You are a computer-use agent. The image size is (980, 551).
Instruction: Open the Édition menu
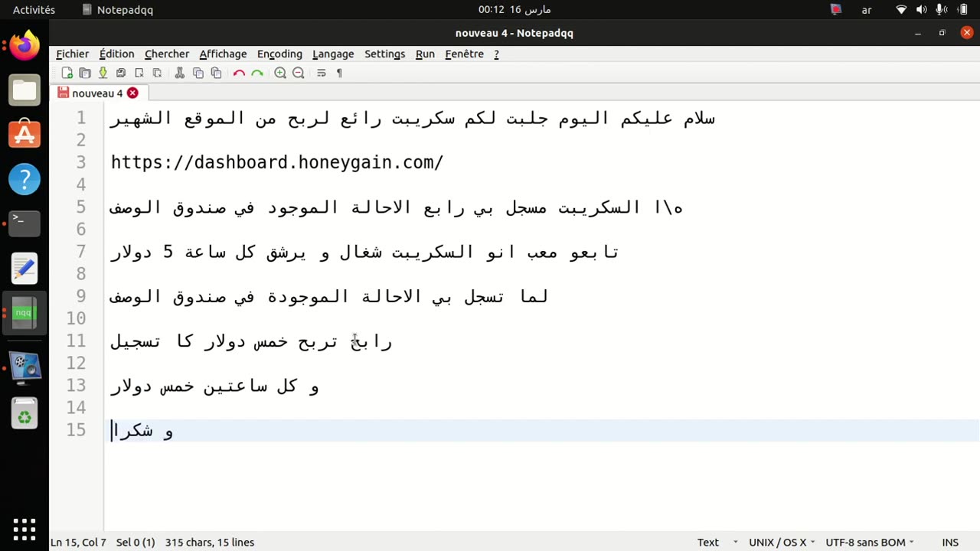[x=116, y=54]
